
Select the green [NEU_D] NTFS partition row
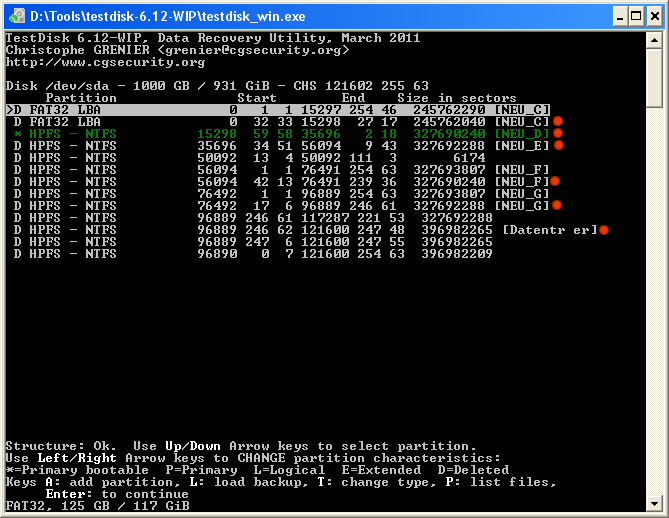pyautogui.click(x=282, y=134)
